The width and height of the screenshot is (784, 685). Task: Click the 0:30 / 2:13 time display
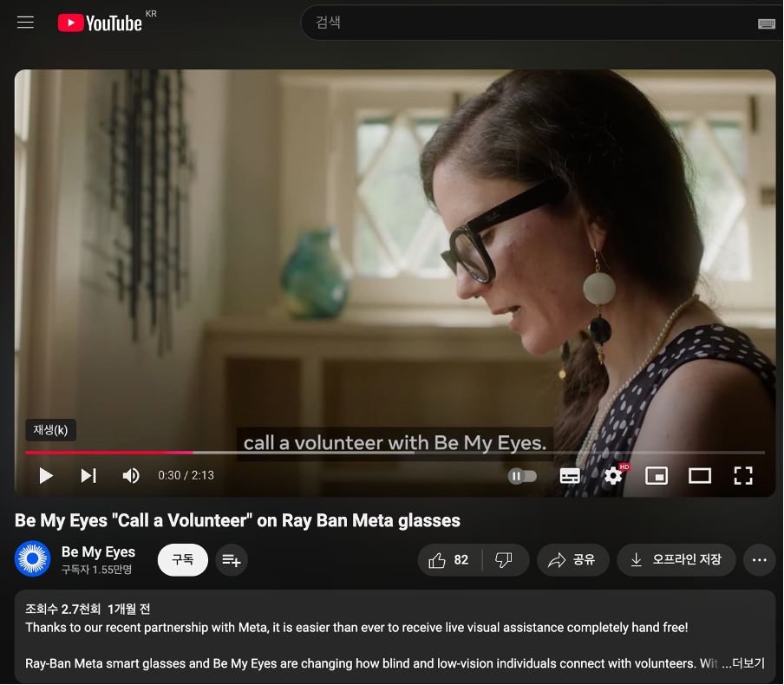(x=186, y=475)
